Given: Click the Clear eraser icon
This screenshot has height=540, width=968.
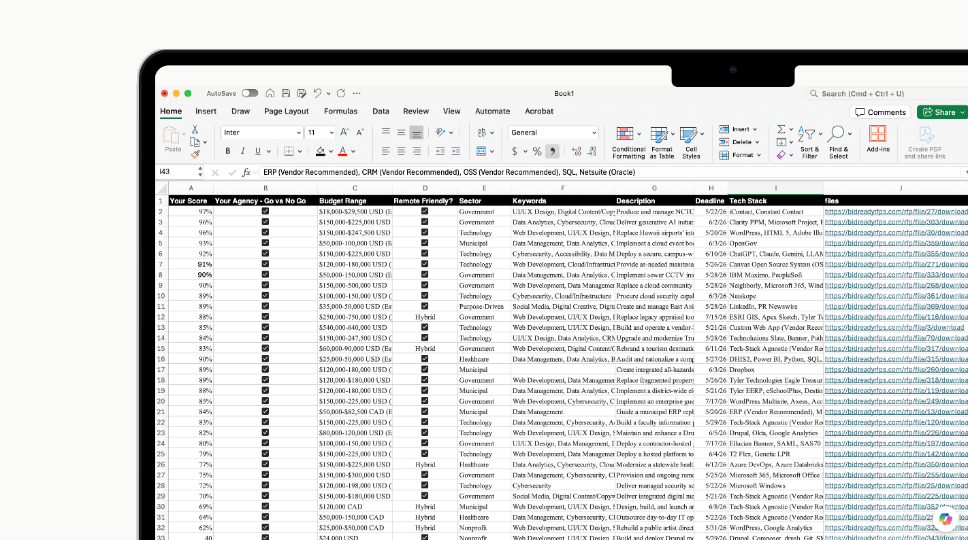Looking at the screenshot, I should (781, 155).
